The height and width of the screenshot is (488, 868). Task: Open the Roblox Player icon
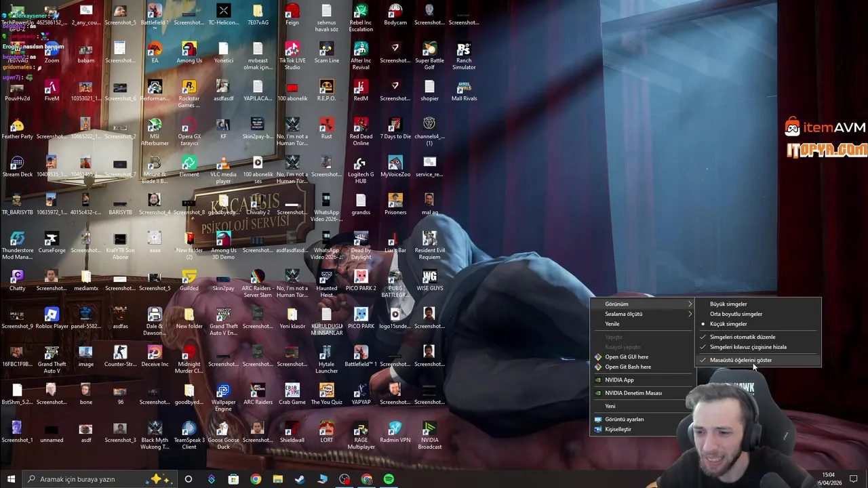[x=52, y=319]
